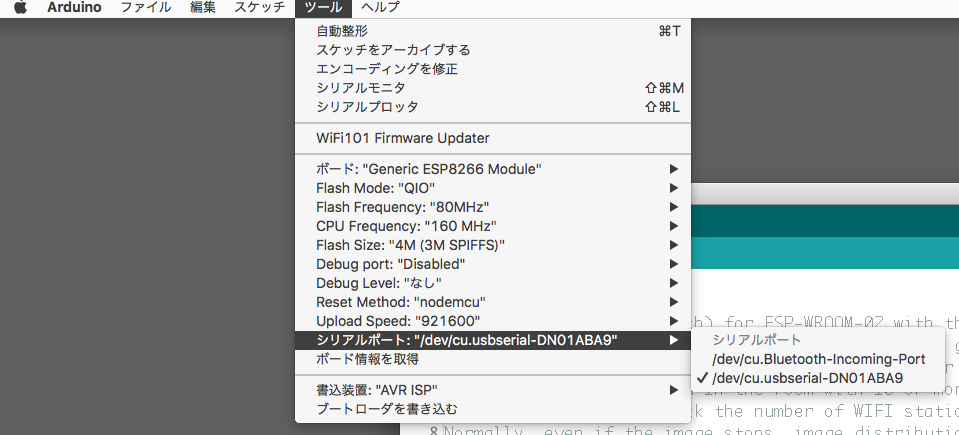959x435 pixels.
Task: Select /dev/cu.Bluetooth-Incoming-Port serial port
Action: [x=818, y=359]
